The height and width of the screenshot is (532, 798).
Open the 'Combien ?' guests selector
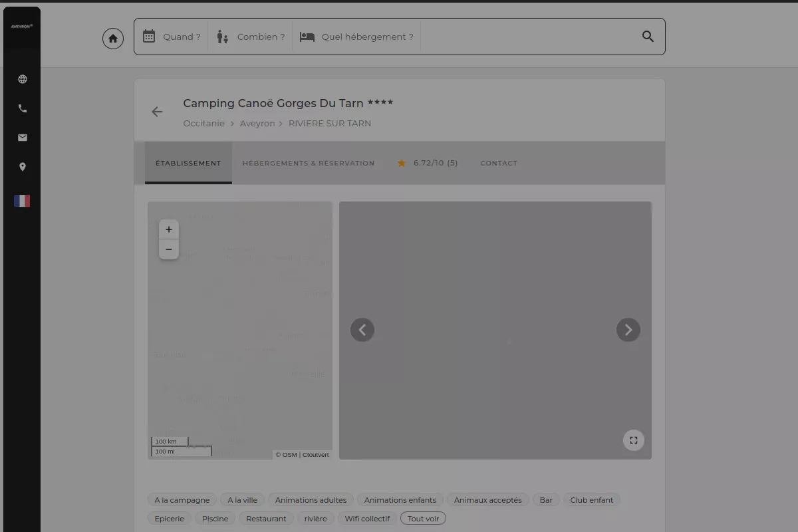coord(251,37)
